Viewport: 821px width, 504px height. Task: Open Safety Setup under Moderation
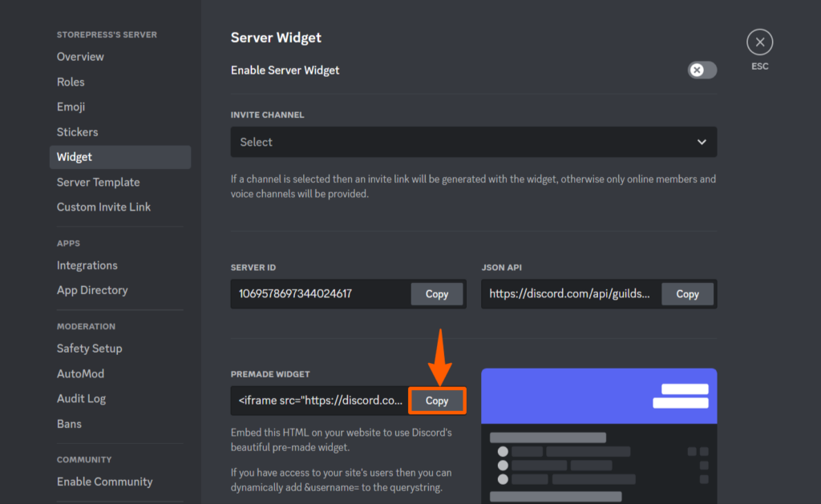(90, 349)
